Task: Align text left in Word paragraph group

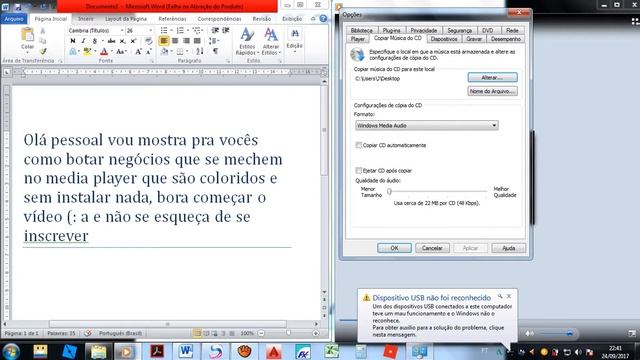Action: (164, 41)
